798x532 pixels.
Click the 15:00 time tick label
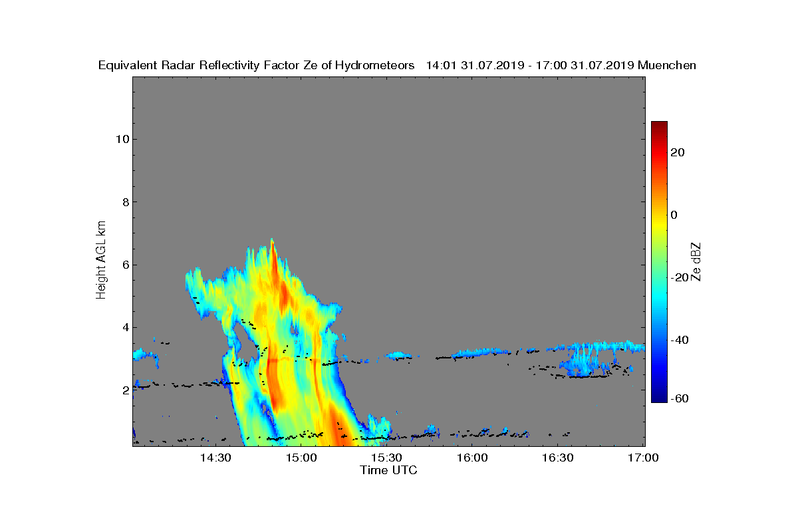coord(301,458)
